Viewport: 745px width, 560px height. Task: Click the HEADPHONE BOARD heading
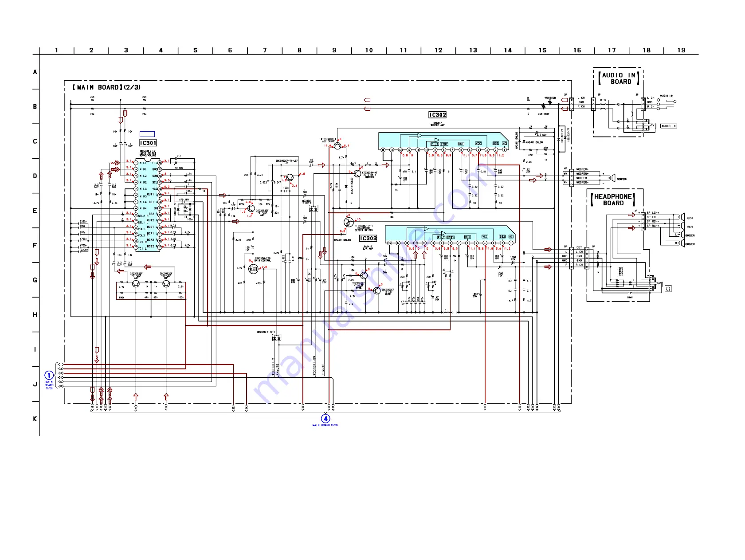(x=613, y=200)
